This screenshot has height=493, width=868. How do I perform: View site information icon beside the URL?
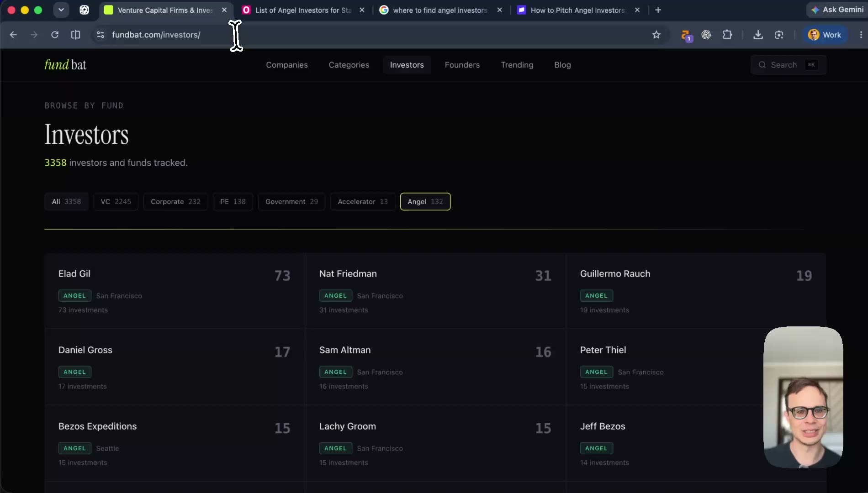click(x=101, y=35)
